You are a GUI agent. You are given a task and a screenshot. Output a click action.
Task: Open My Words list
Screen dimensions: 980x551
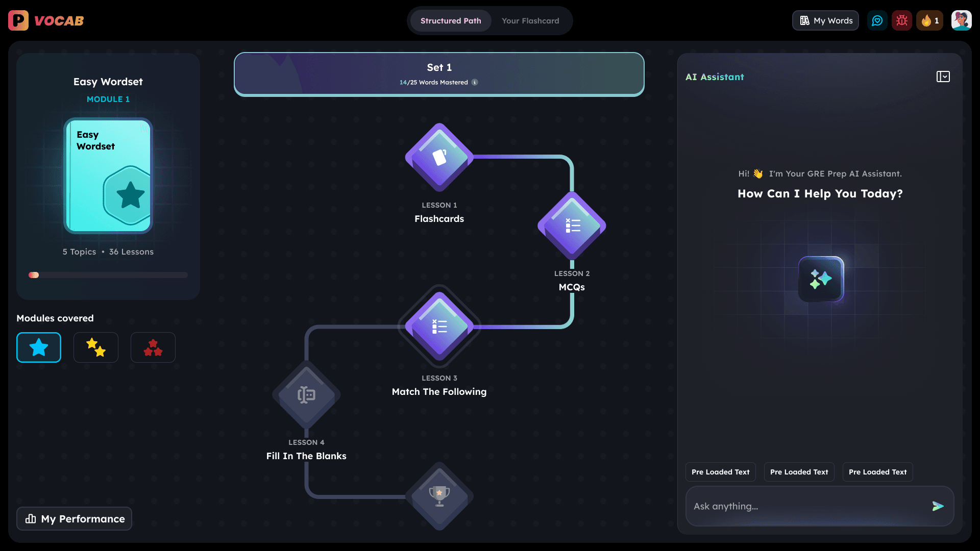(825, 21)
